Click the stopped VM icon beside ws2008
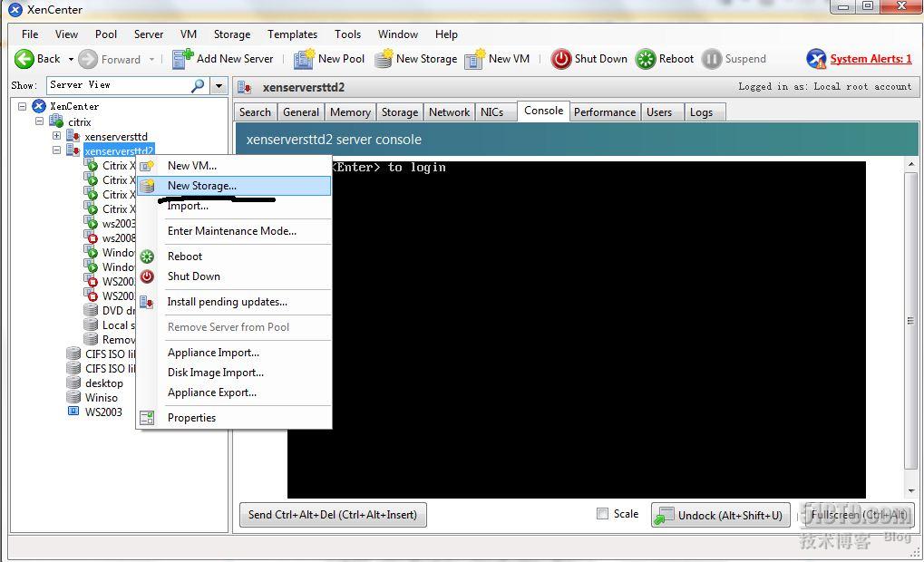Viewport: 924px width, 562px height. click(x=91, y=237)
